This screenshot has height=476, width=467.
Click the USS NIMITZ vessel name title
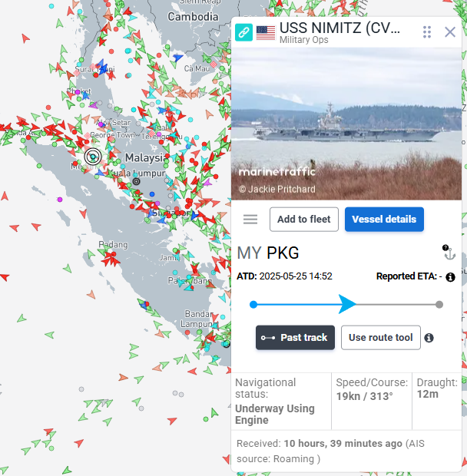pos(339,28)
